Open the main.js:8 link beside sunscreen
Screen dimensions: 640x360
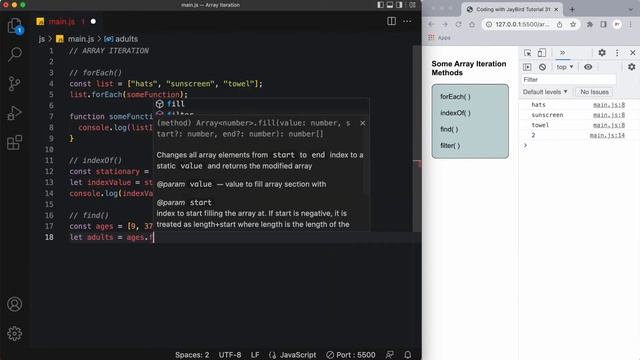pyautogui.click(x=609, y=115)
